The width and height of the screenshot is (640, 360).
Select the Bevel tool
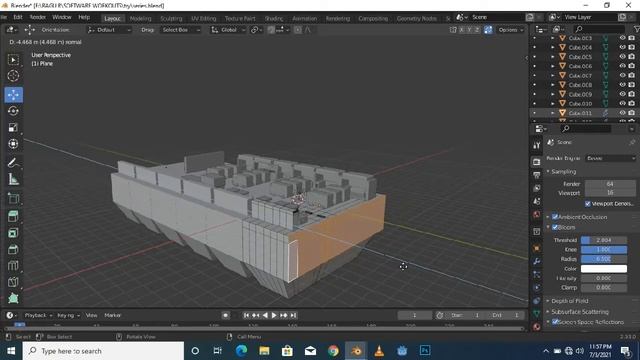click(x=13, y=249)
